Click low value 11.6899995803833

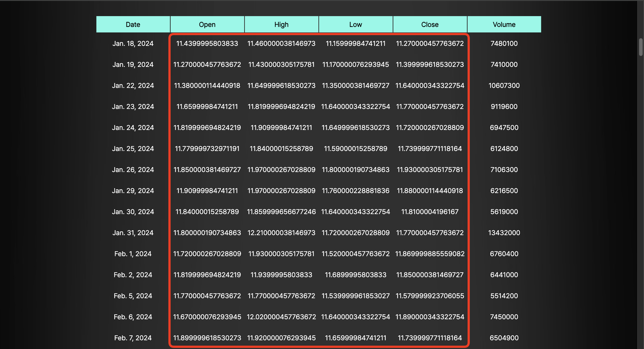point(356,275)
